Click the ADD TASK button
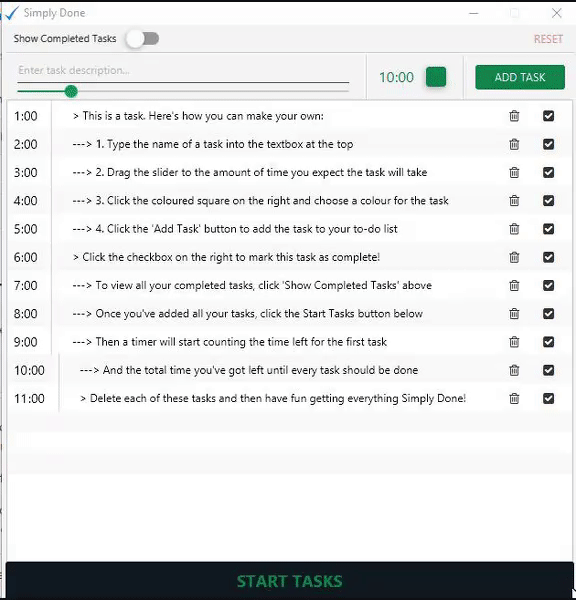The image size is (576, 600). [x=520, y=77]
